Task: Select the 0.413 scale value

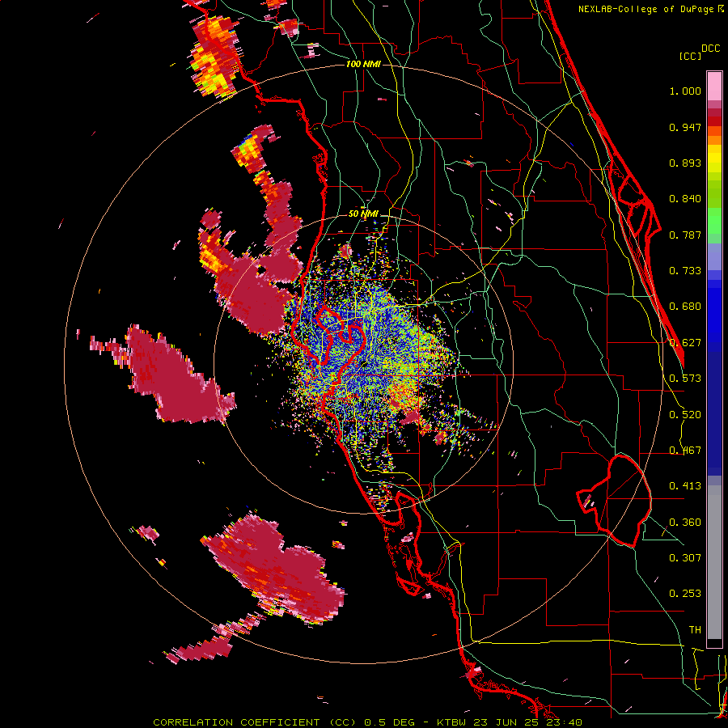Action: click(x=685, y=486)
